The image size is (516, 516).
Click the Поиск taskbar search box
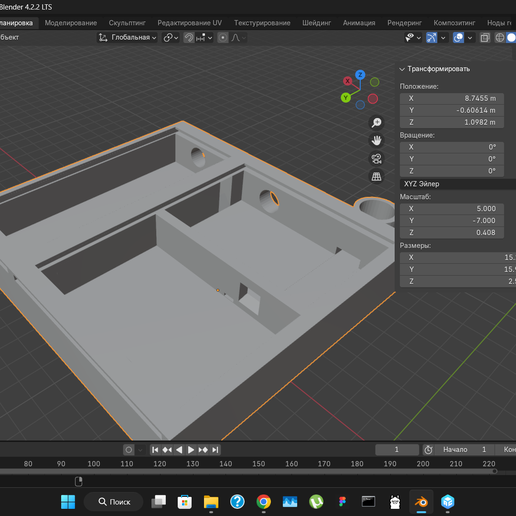pos(114,502)
